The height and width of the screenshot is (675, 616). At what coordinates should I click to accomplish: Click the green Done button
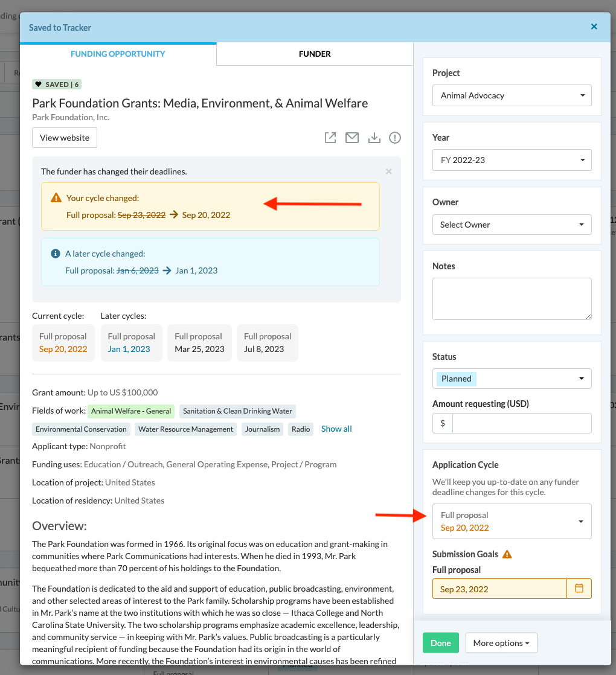pyautogui.click(x=441, y=643)
